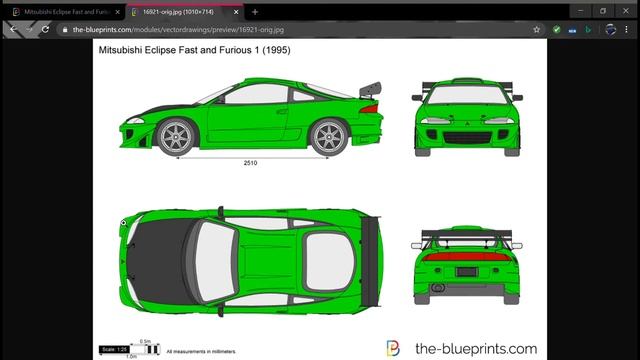Click the side view car drawing

click(x=251, y=117)
